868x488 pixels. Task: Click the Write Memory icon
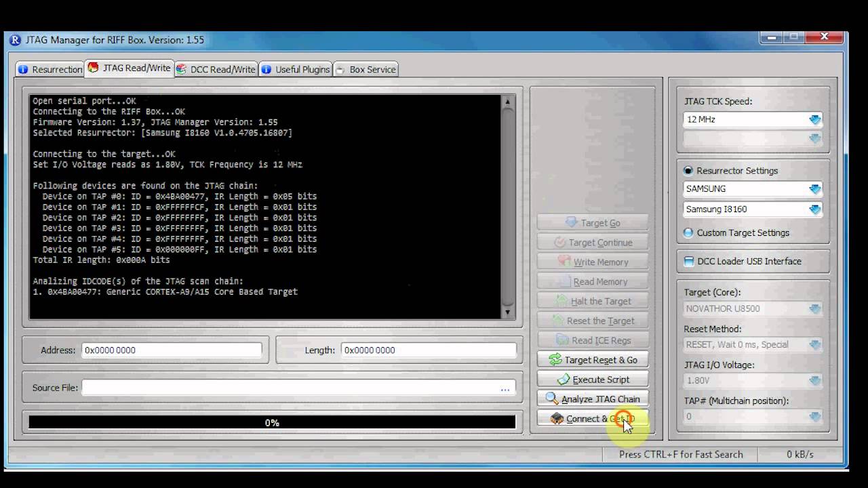[x=564, y=261]
